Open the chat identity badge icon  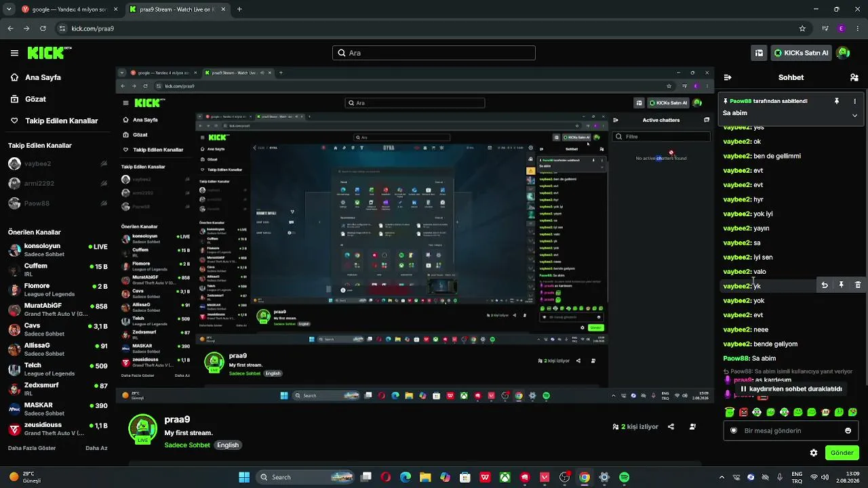click(x=733, y=430)
